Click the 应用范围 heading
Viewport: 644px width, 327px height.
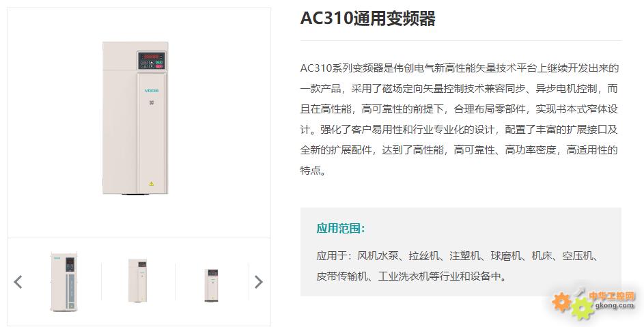tap(341, 229)
